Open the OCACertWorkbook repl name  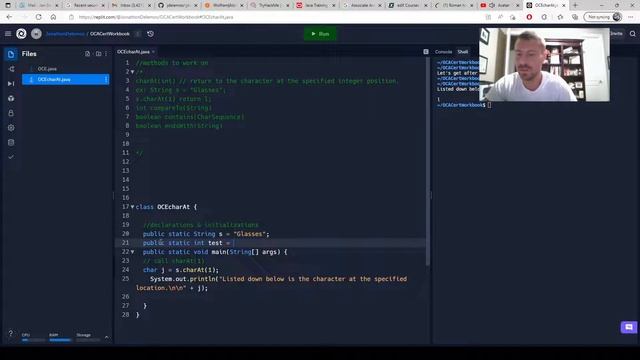(x=110, y=34)
